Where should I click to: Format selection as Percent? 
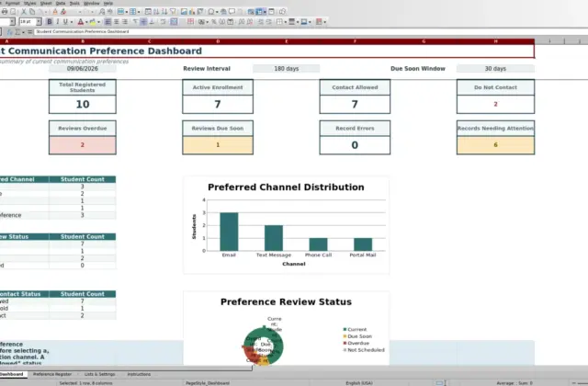[x=213, y=22]
